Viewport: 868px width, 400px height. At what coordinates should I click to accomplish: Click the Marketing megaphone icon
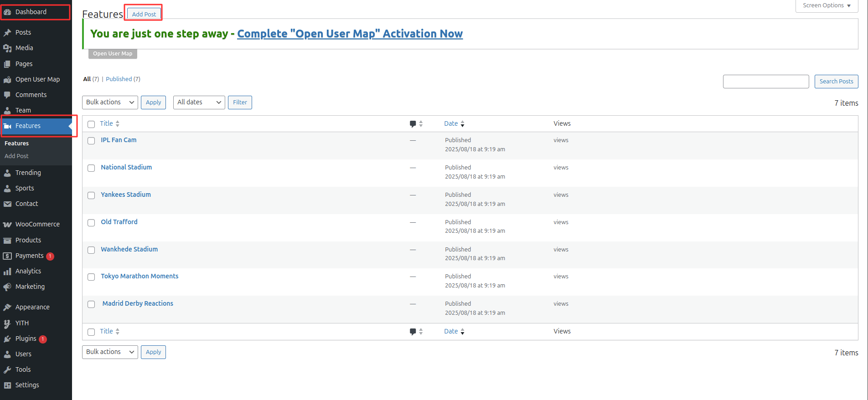(x=7, y=287)
